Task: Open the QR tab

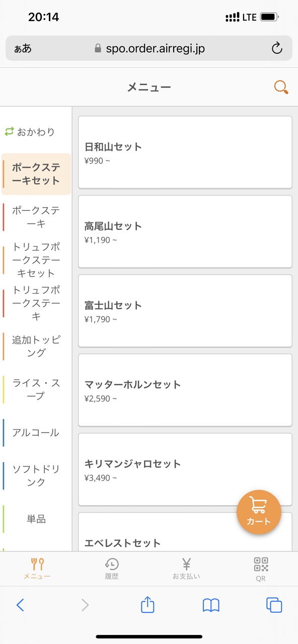Action: tap(261, 569)
